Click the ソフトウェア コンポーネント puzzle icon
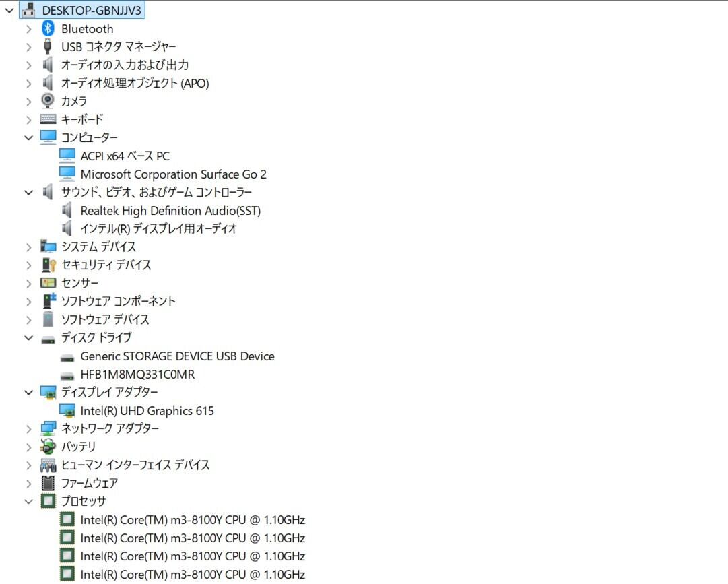 tap(48, 301)
